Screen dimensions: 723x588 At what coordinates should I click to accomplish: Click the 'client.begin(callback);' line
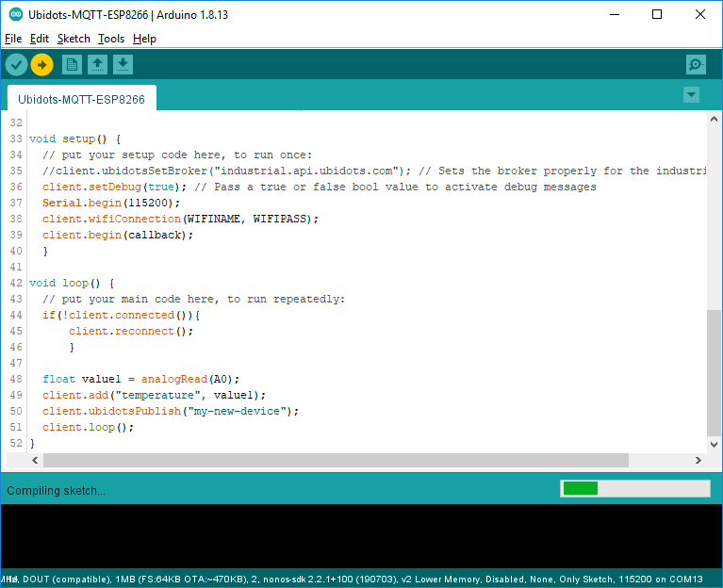coord(118,235)
